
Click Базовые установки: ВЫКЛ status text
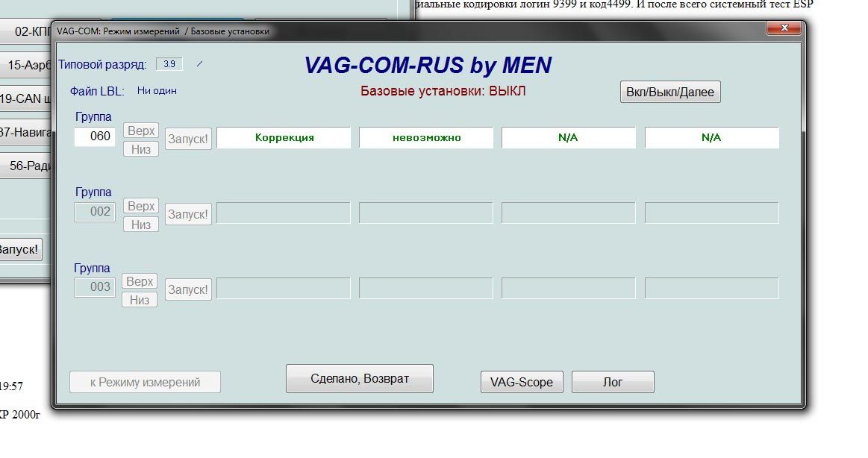(443, 91)
